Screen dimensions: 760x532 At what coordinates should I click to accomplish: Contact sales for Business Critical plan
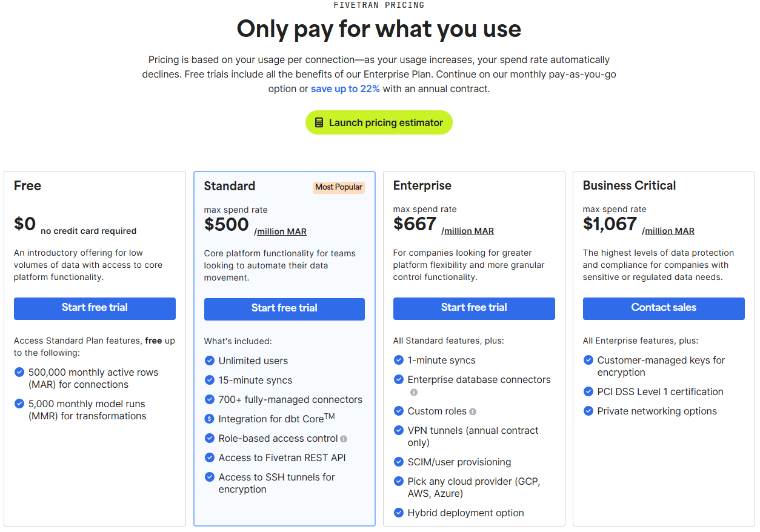(664, 308)
